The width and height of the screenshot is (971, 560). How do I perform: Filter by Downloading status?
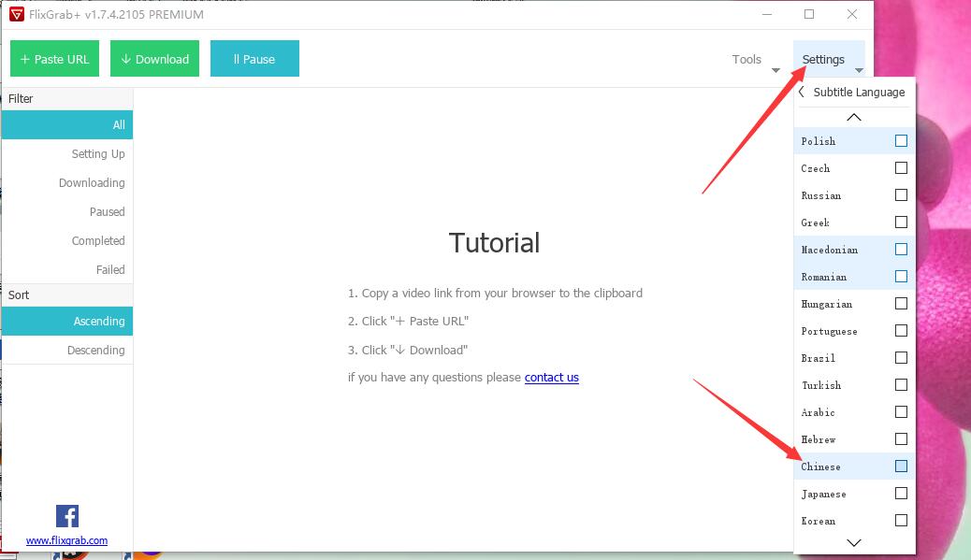[66, 182]
